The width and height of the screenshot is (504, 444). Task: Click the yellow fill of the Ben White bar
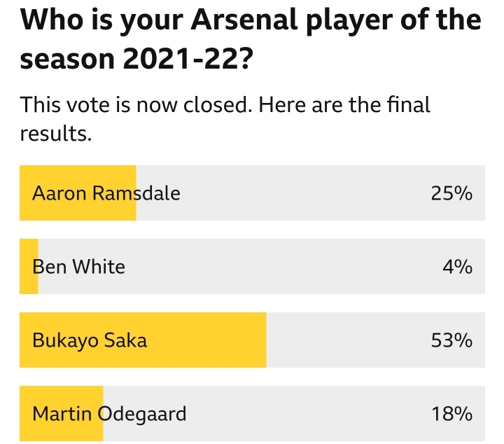[x=29, y=266]
